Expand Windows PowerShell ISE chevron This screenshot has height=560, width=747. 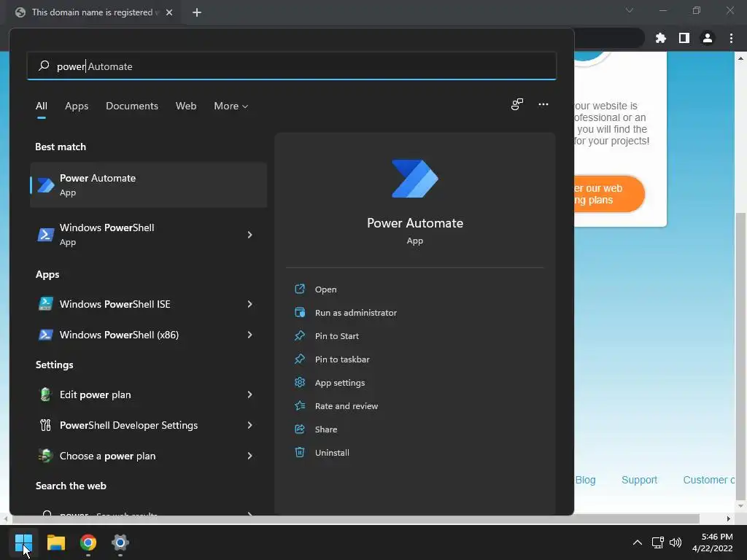[x=249, y=304]
